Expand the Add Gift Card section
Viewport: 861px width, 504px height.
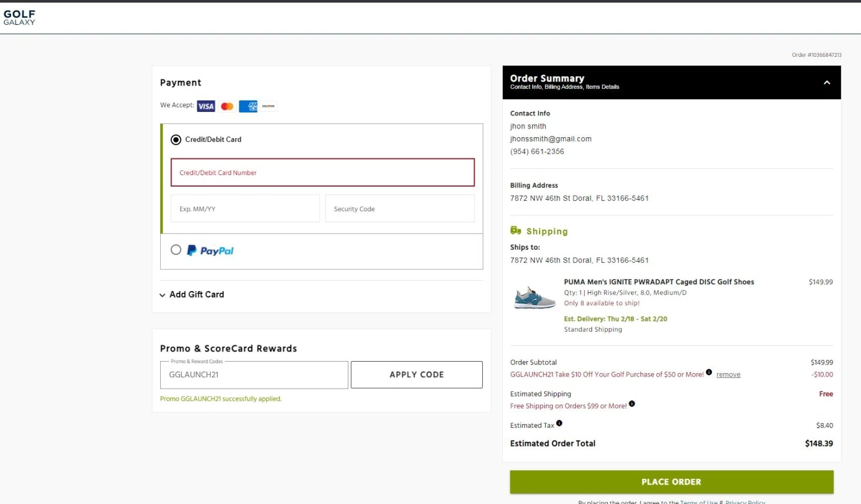point(192,294)
